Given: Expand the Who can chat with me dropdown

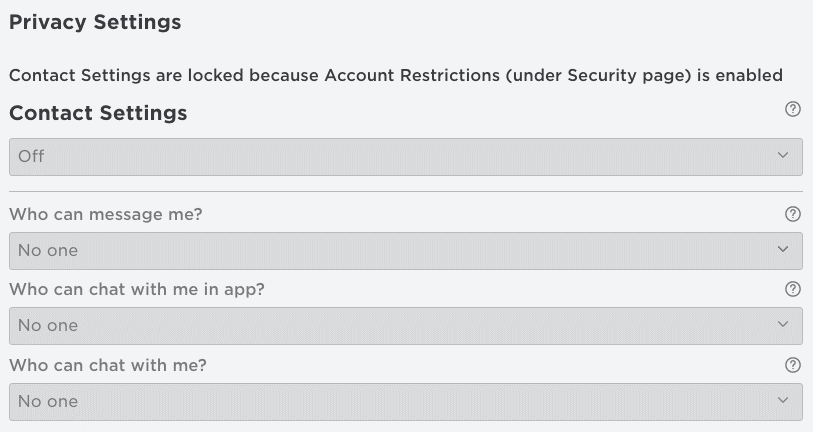Looking at the screenshot, I should (405, 401).
